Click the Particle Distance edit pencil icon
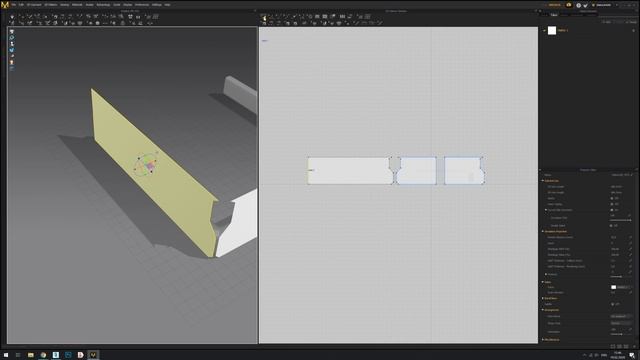Screen dimensions: 640x360 631,237
